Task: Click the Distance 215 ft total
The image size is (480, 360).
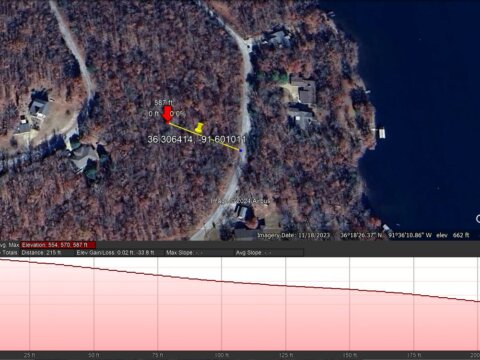Action: click(x=41, y=253)
